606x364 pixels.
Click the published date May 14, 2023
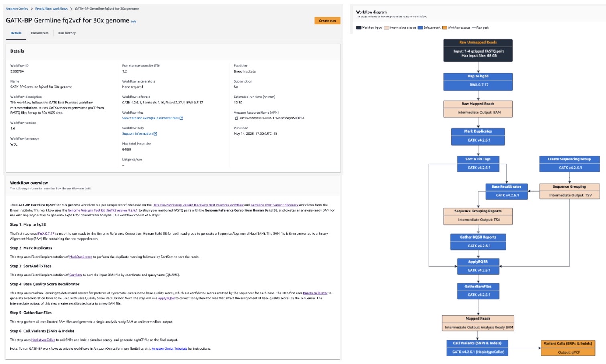coord(255,134)
